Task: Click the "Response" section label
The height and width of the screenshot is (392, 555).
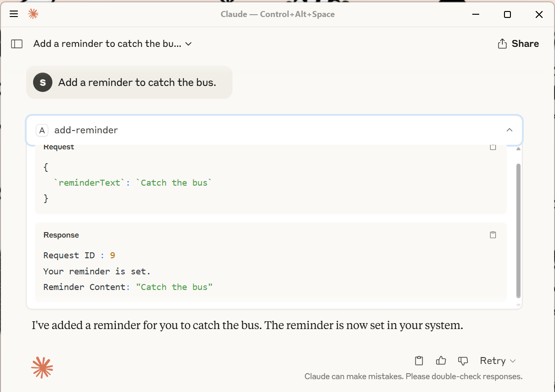Action: point(61,235)
